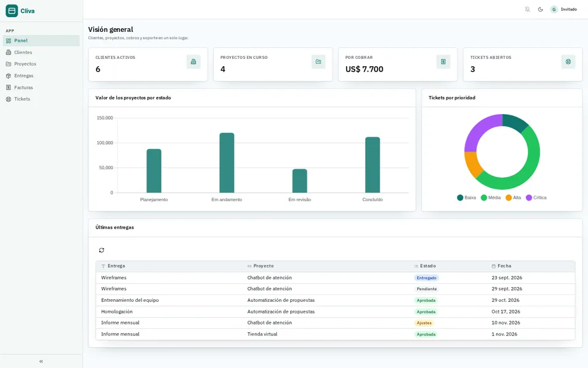Click the date 23 sept. 2026

coord(507,277)
